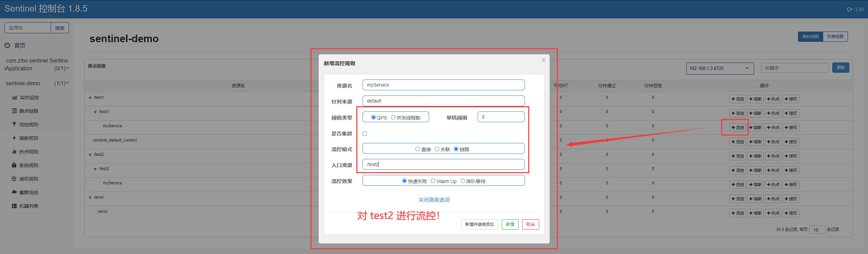This screenshot has height=254, width=868.
Task: Focus the 针对来源 input field
Action: (x=443, y=101)
